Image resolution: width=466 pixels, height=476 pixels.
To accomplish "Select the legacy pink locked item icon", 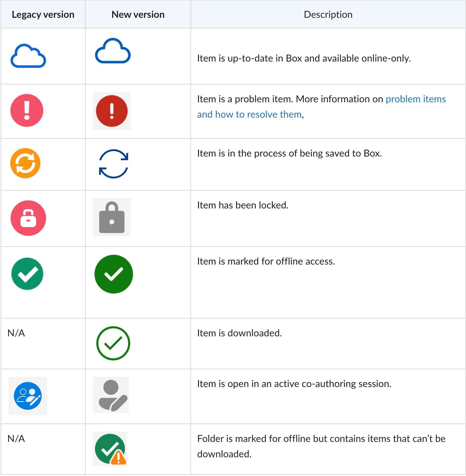I will (x=28, y=218).
